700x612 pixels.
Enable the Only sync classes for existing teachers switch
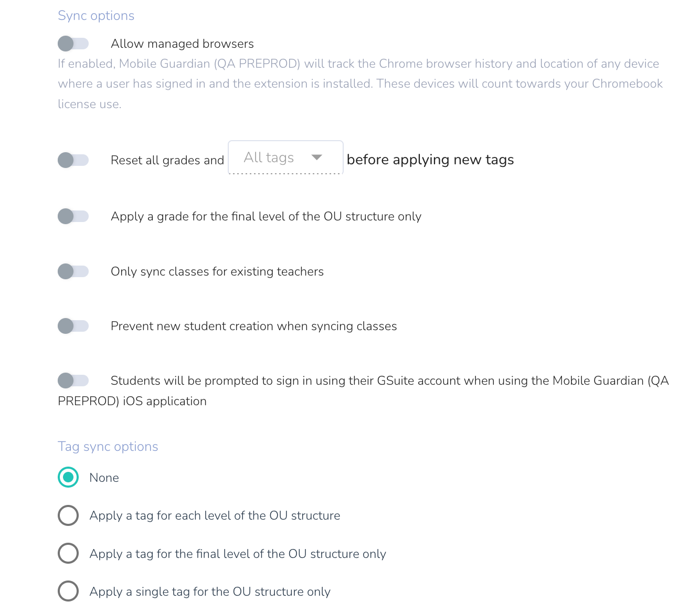click(73, 271)
